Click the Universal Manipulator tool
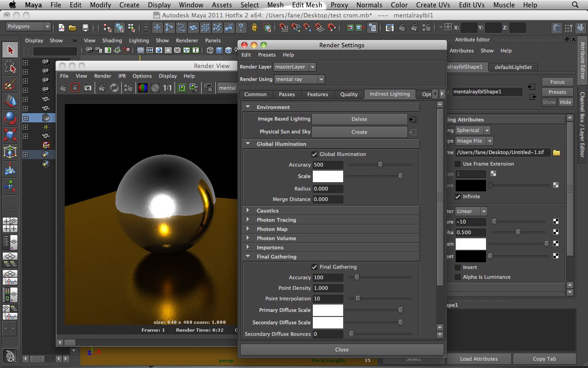The image size is (588, 368). 10,152
